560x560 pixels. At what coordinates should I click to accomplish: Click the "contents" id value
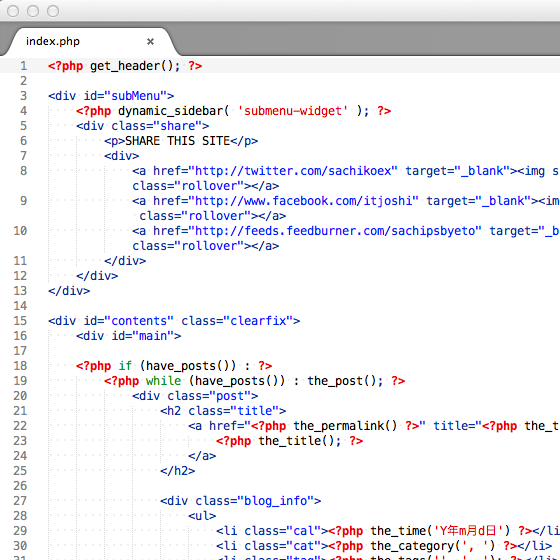pyautogui.click(x=139, y=321)
